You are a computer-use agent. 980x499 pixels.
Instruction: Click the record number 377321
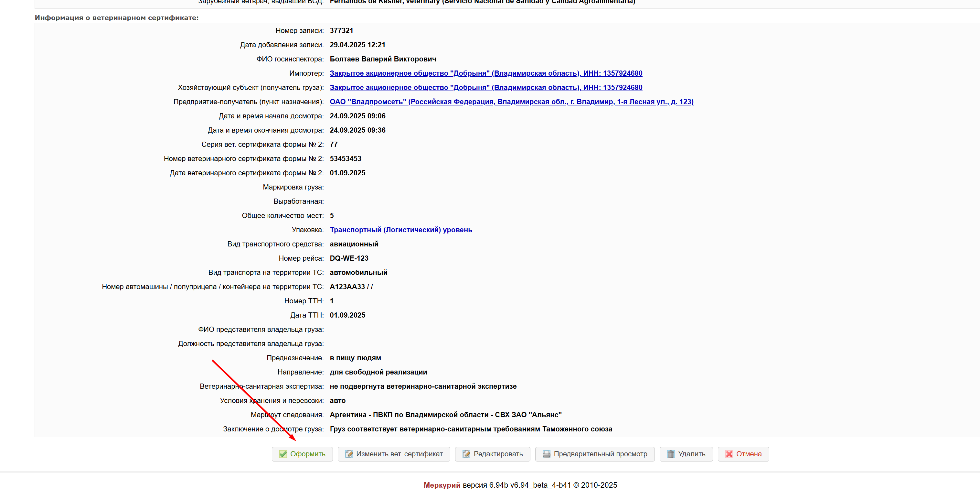[x=341, y=30]
